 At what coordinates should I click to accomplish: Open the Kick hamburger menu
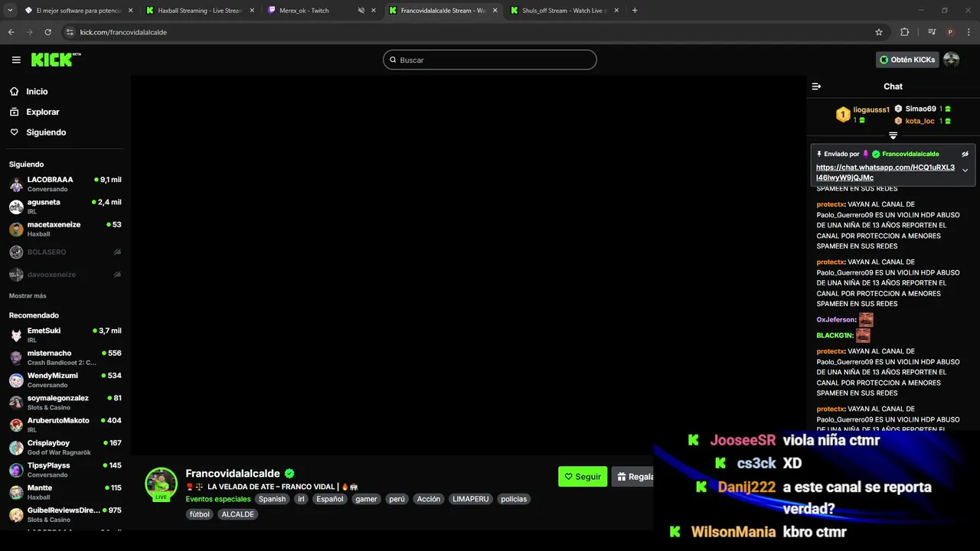16,60
